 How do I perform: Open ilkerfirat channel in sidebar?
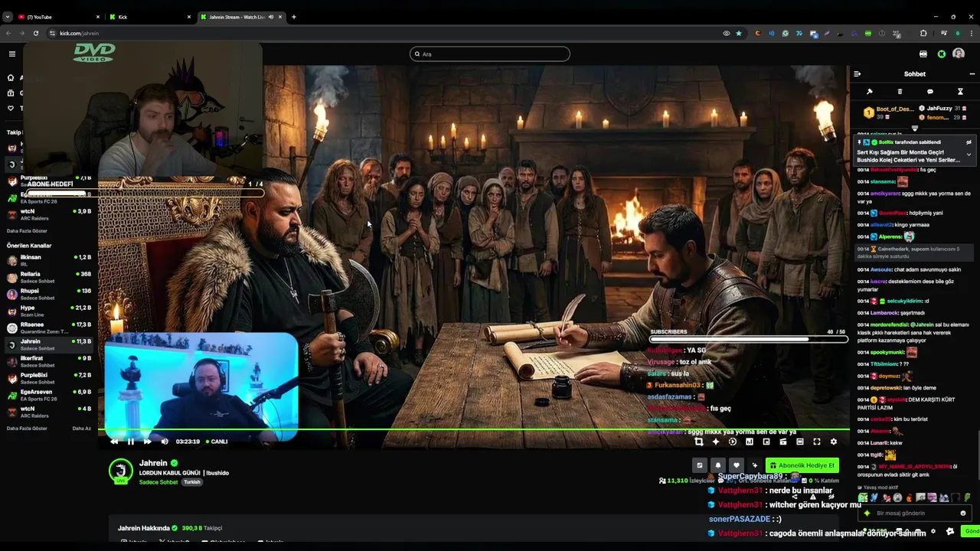point(49,361)
